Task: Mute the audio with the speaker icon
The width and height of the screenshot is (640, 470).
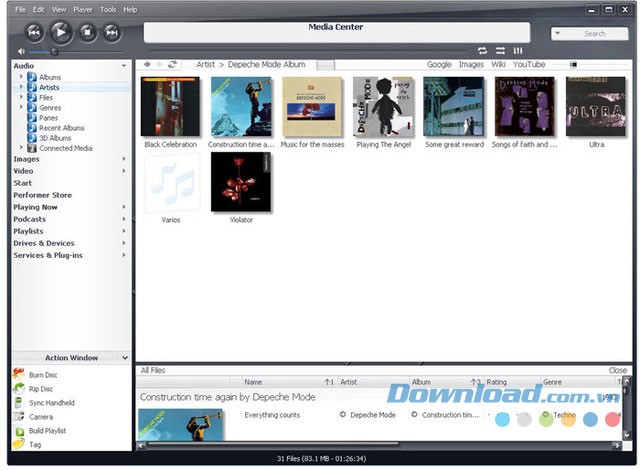Action: [x=21, y=50]
